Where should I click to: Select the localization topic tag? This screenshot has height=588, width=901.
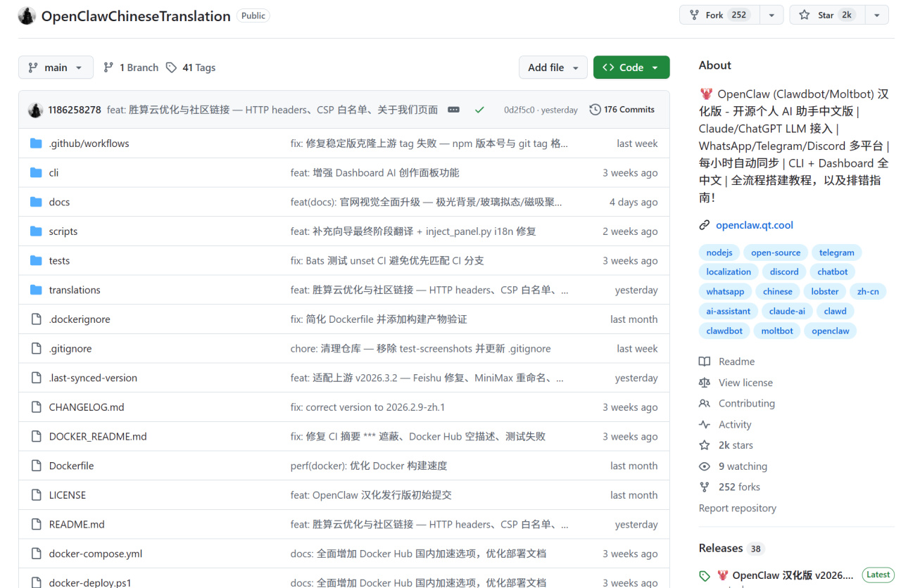click(729, 272)
